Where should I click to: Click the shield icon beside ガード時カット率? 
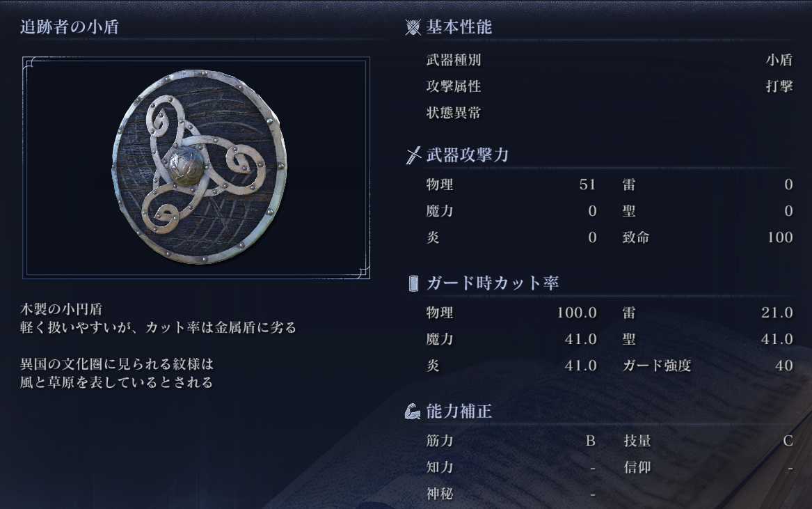[413, 283]
